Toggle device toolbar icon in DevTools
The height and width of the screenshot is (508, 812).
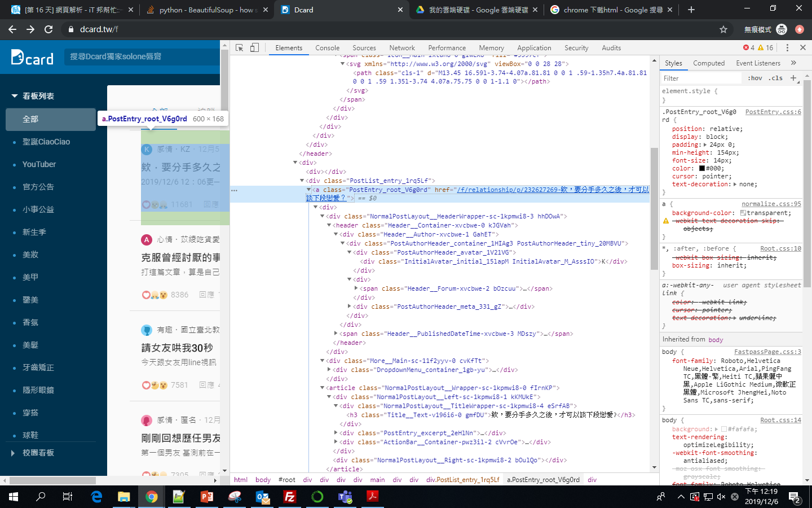(x=254, y=48)
